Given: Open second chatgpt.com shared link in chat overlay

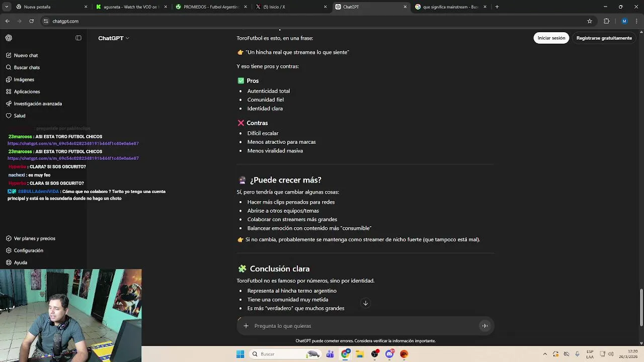Looking at the screenshot, I should (73, 158).
